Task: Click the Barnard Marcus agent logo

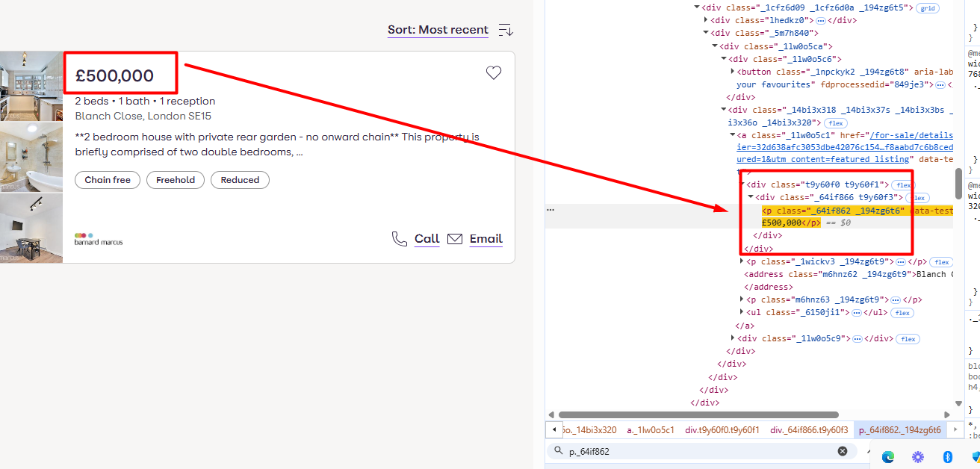Action: (x=99, y=239)
